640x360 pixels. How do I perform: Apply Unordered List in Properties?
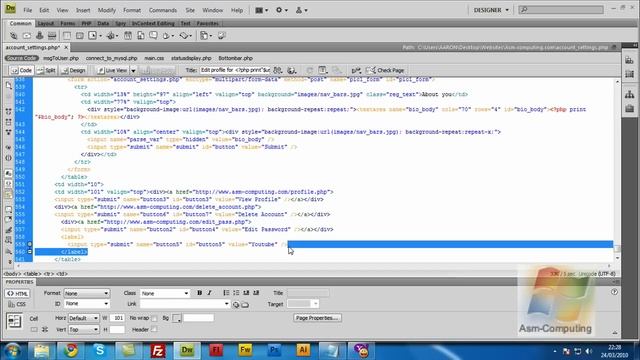(226, 293)
